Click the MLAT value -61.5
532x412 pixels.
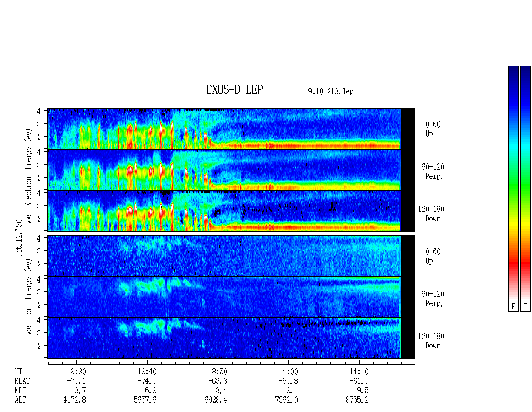[359, 381]
